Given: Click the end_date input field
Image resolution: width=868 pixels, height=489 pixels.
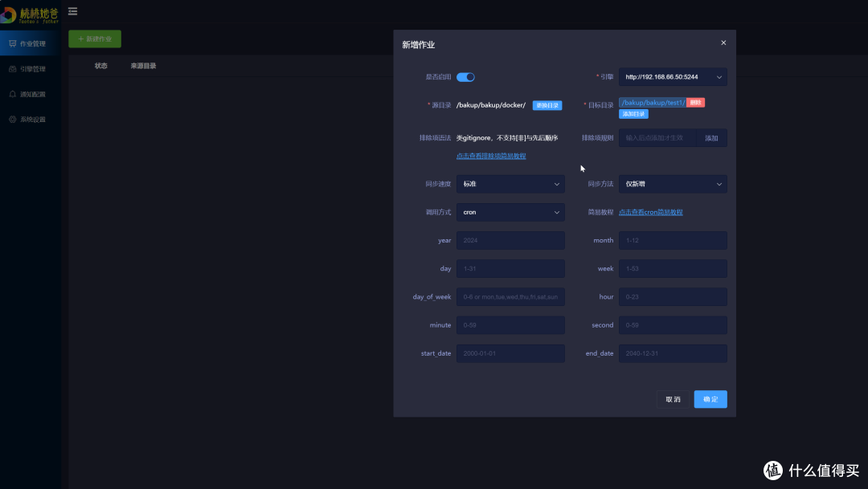Looking at the screenshot, I should (673, 353).
